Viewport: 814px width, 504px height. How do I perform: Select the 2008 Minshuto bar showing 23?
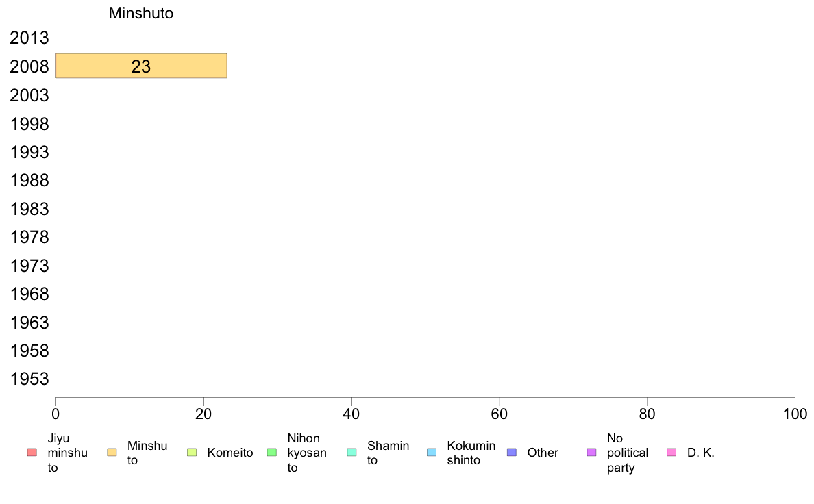[141, 66]
